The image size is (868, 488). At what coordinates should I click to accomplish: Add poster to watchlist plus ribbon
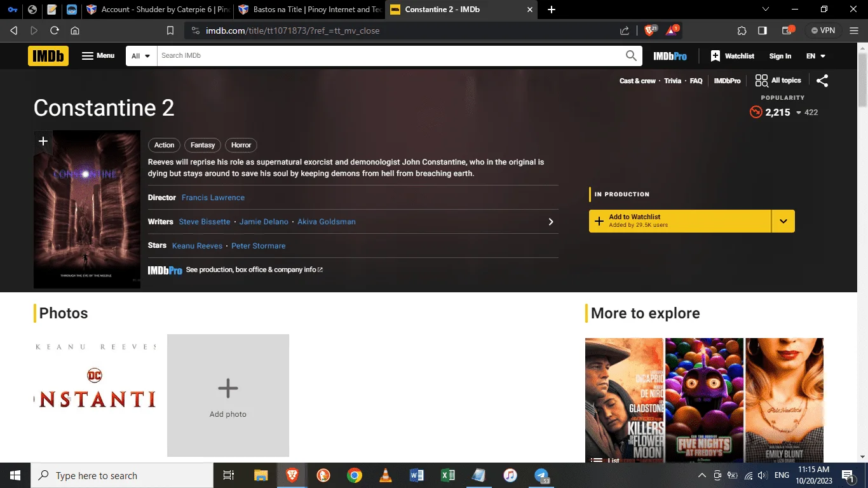tap(43, 141)
